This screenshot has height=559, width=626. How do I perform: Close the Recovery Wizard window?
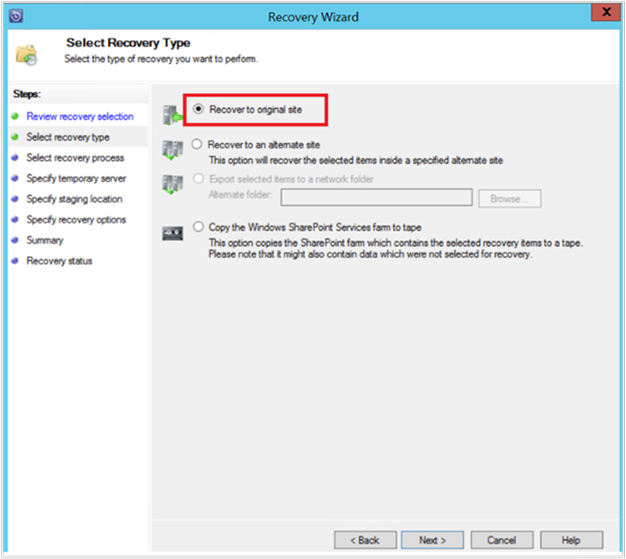tap(606, 12)
